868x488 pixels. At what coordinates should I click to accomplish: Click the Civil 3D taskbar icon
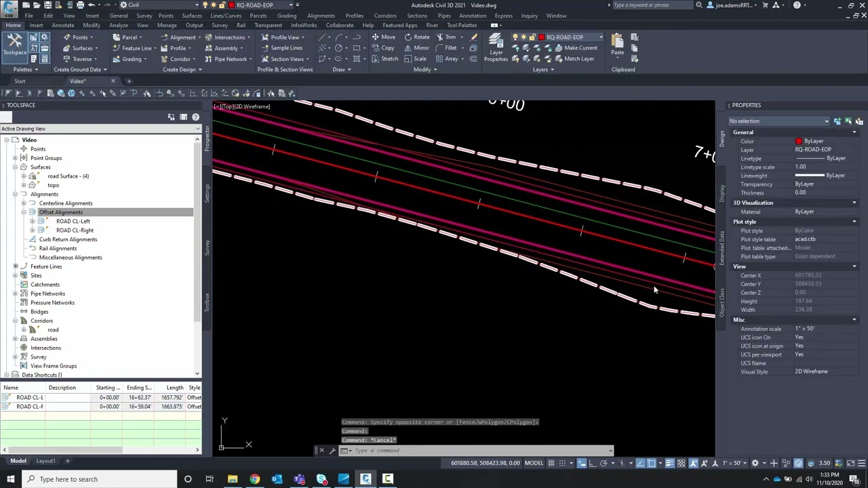pos(366,479)
